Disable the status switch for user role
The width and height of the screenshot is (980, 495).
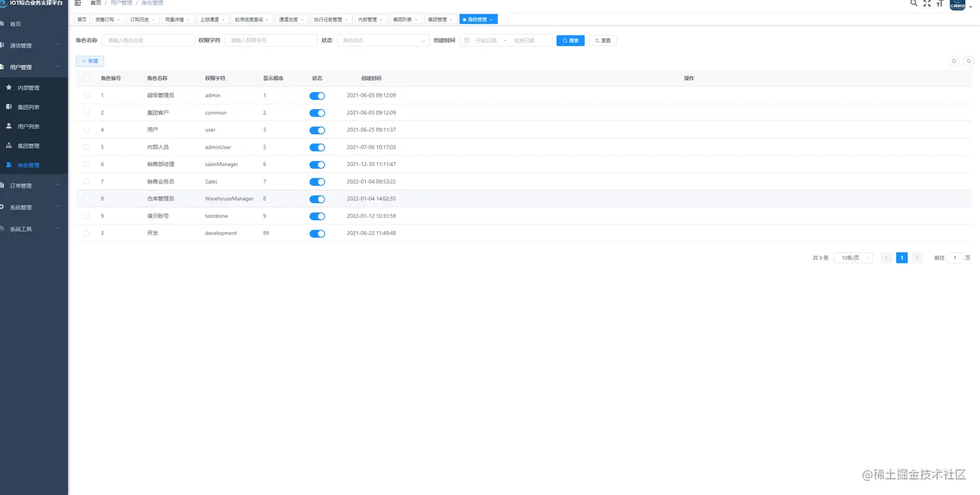tap(317, 130)
